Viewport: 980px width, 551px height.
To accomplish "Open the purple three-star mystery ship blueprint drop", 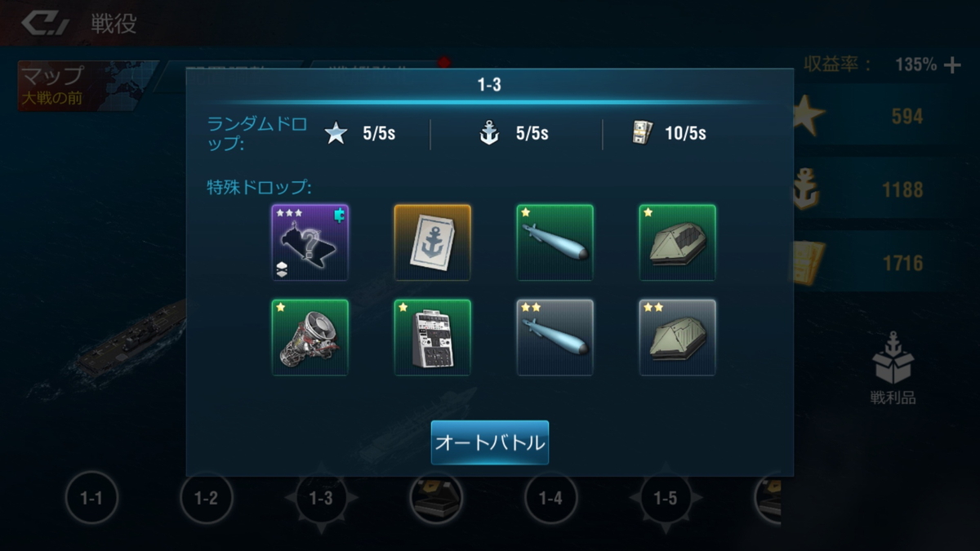I will 310,242.
